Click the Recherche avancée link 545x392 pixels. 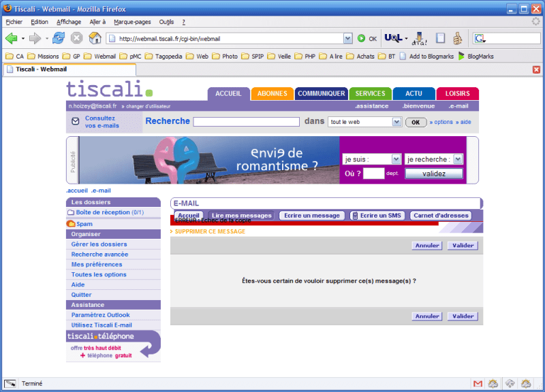[x=99, y=255]
